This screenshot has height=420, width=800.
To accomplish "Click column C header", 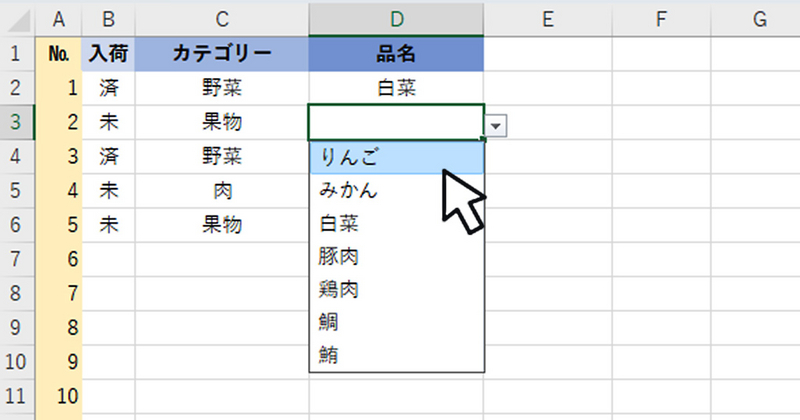I will pyautogui.click(x=221, y=18).
